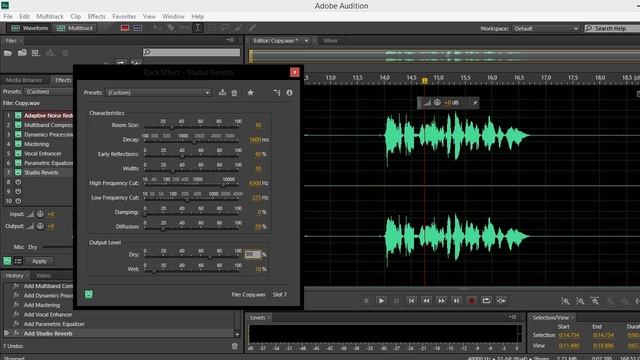Close the Studio Reverb dialog
The height and width of the screenshot is (360, 640).
(x=295, y=72)
